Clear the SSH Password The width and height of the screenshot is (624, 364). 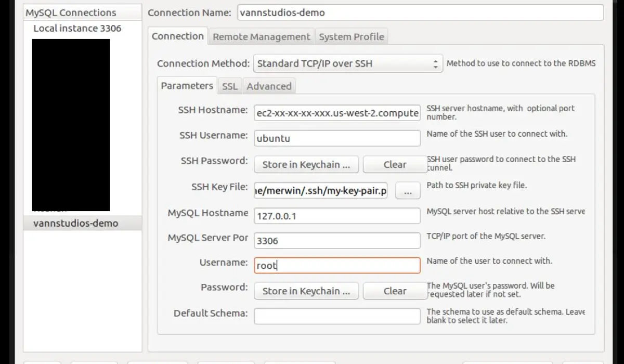tap(394, 164)
